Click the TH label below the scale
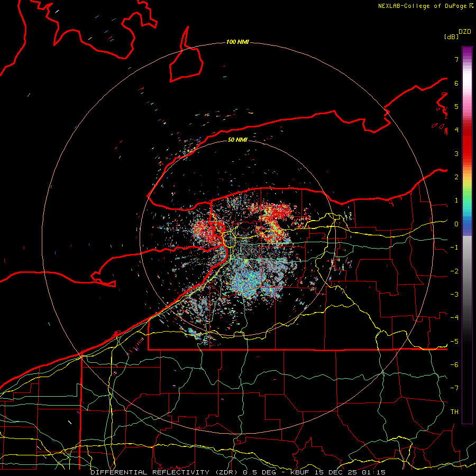 click(x=454, y=412)
